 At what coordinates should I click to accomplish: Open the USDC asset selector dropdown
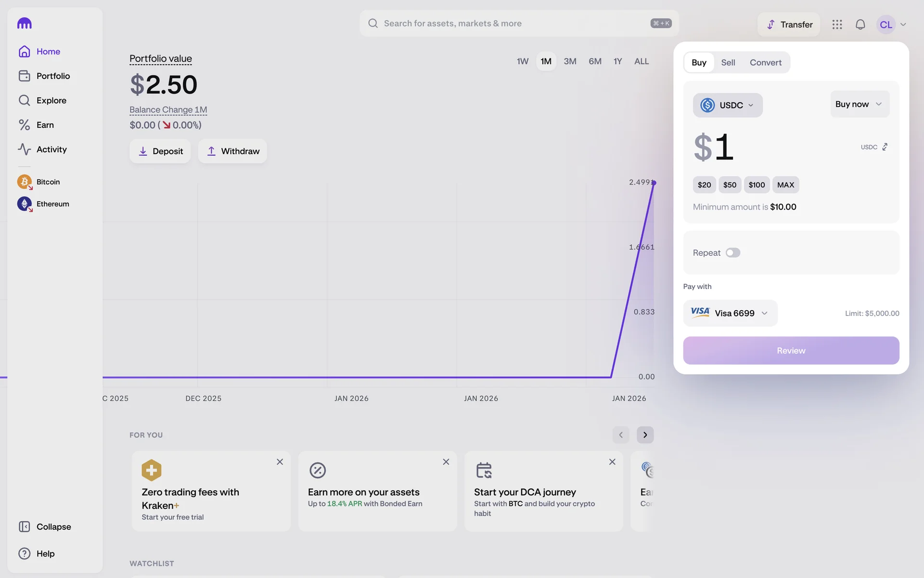pyautogui.click(x=727, y=105)
